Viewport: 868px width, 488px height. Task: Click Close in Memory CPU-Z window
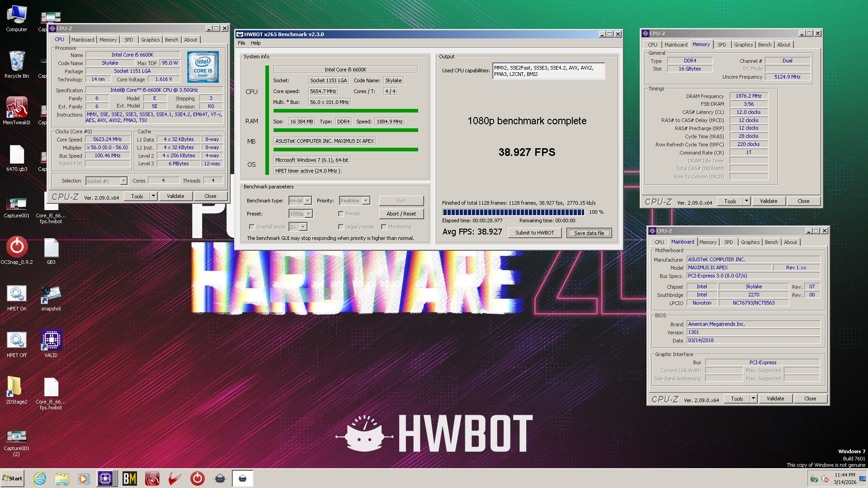(803, 201)
